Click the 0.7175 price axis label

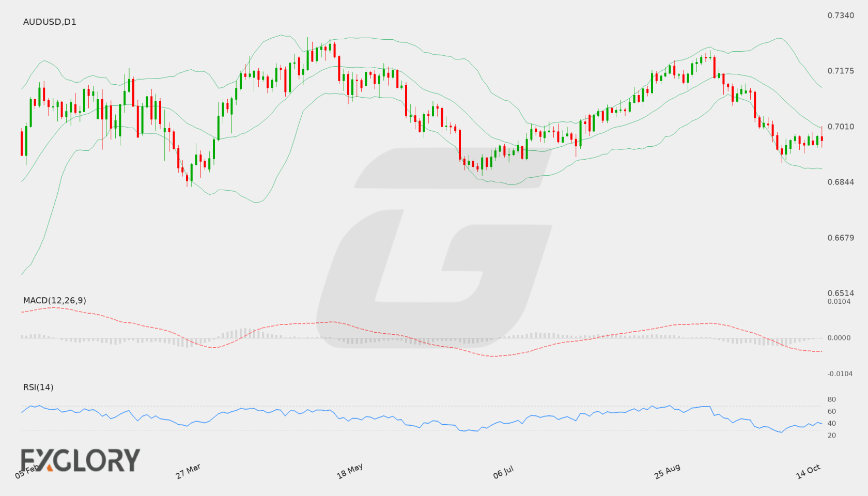tap(841, 71)
